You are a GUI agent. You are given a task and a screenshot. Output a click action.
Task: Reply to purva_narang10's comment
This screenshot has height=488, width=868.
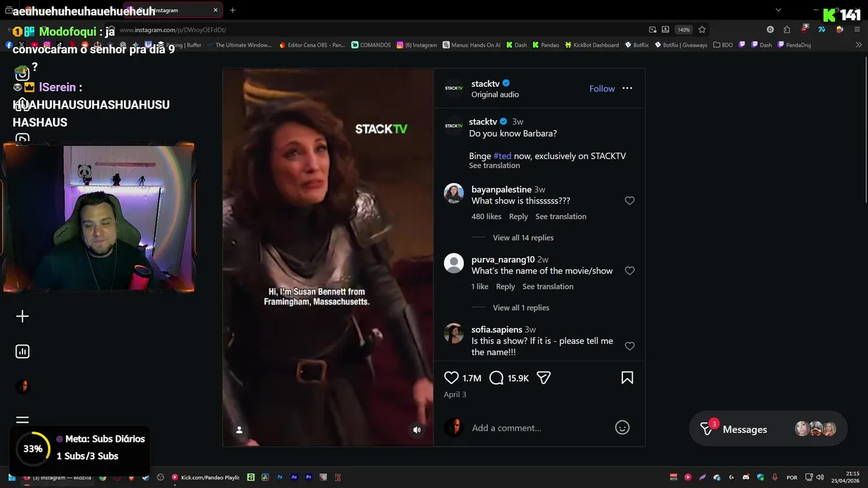click(505, 287)
